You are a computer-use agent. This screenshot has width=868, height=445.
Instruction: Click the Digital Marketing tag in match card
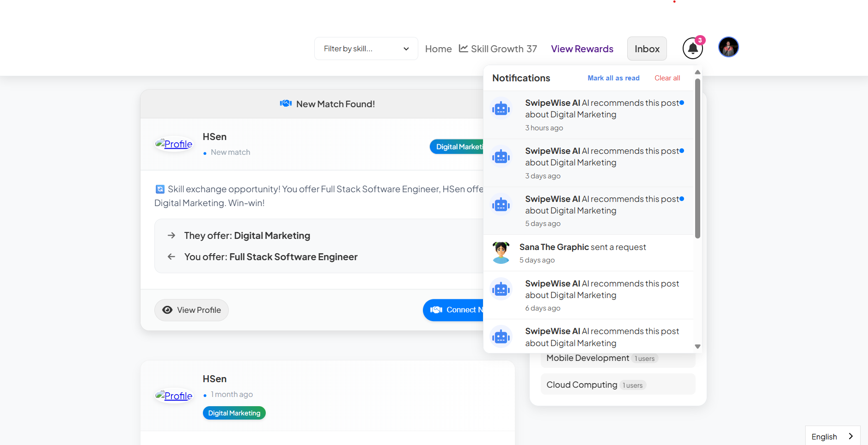pyautogui.click(x=457, y=146)
